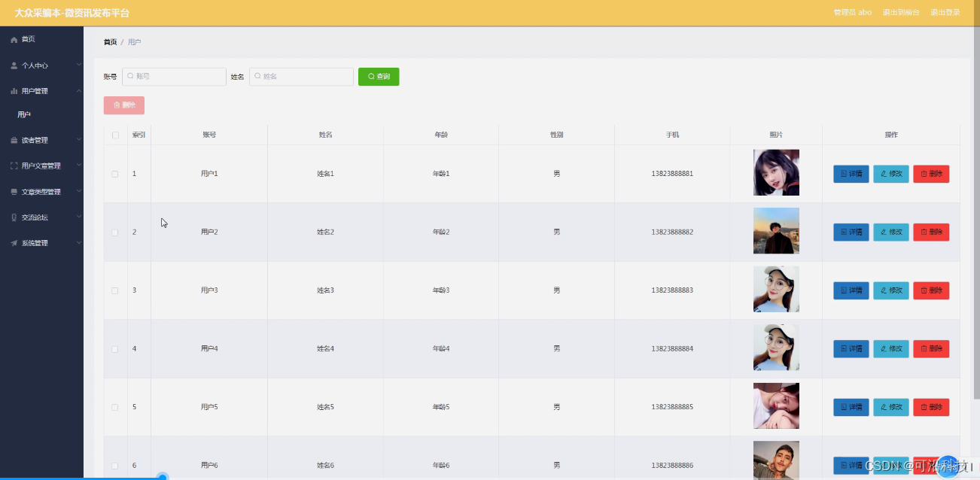Collapse the 用户管理 chevron
Image resolution: width=980 pixels, height=480 pixels.
pos(78,91)
